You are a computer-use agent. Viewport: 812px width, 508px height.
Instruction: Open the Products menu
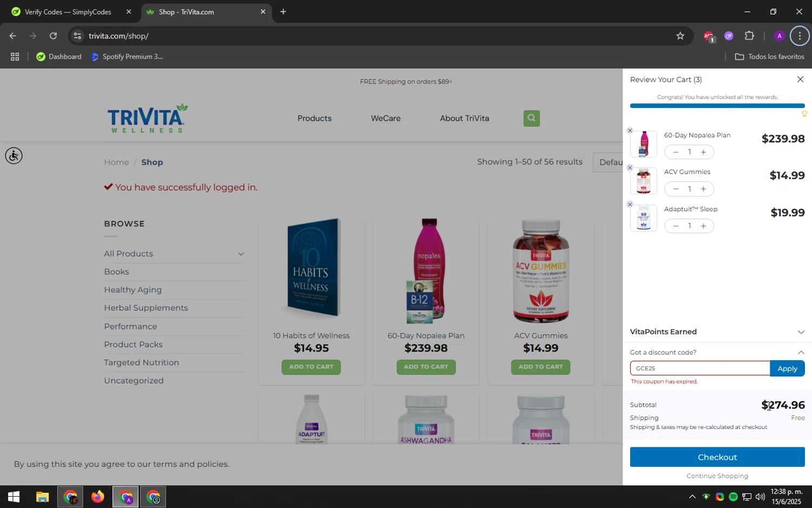click(x=314, y=118)
